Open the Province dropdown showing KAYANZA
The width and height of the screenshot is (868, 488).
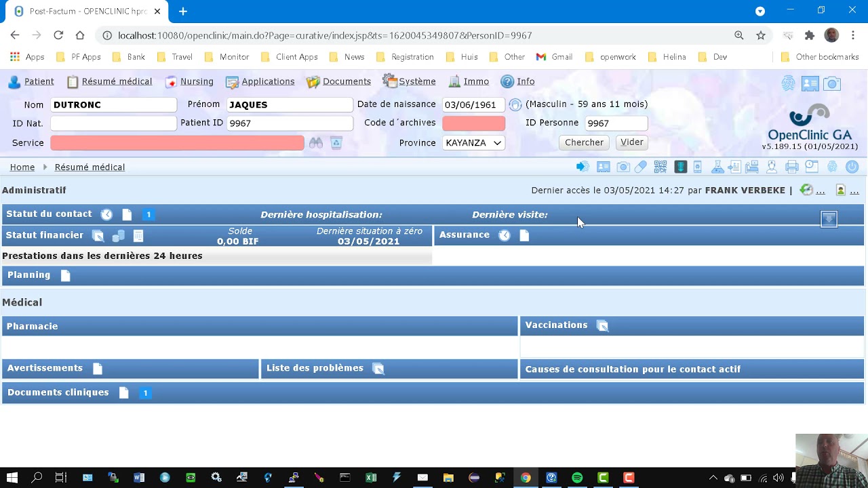(473, 143)
